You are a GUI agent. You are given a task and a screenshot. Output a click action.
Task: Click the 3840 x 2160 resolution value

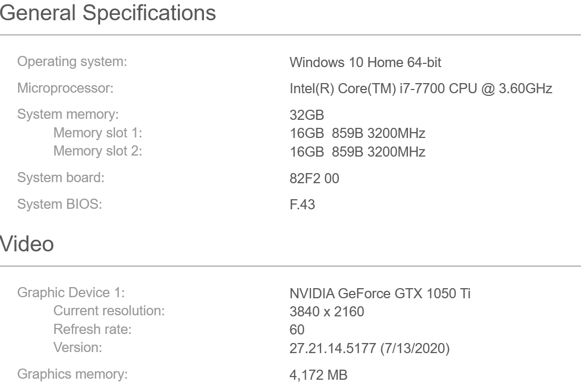327,312
